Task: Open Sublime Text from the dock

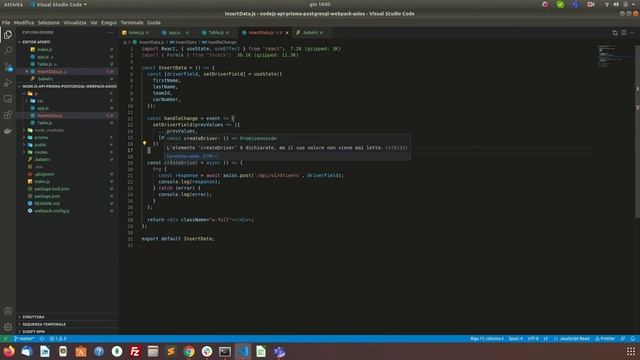Action: pos(171,351)
